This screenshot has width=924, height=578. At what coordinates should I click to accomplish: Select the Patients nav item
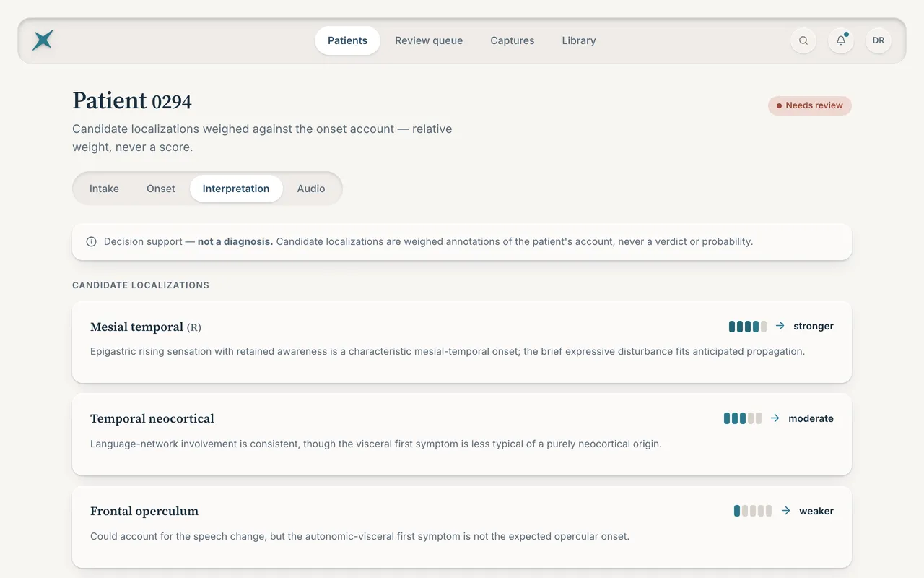[347, 40]
